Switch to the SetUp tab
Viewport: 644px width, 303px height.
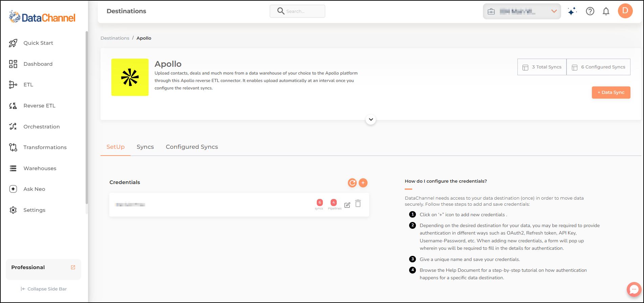point(116,147)
